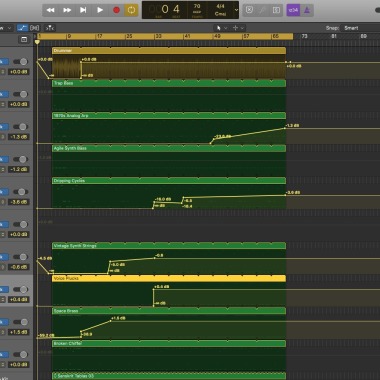Viewport: 380px width, 380px height.
Task: Click bar 9 on the ruler
Action: pyautogui.click(x=69, y=36)
